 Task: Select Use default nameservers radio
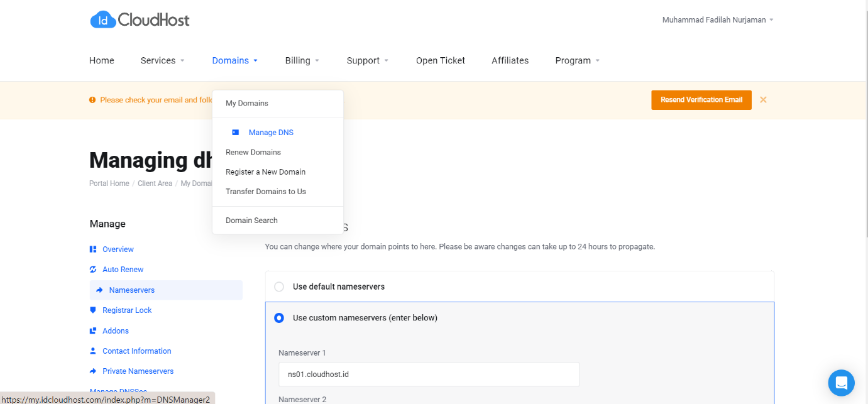point(279,287)
